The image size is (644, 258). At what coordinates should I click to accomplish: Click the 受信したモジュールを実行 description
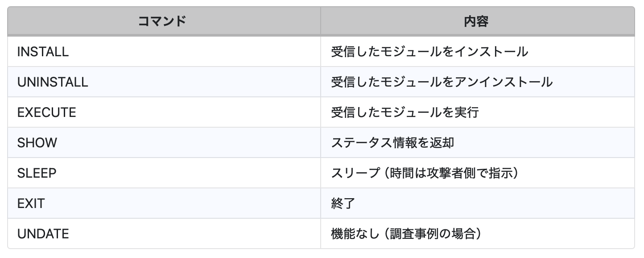[x=405, y=112]
